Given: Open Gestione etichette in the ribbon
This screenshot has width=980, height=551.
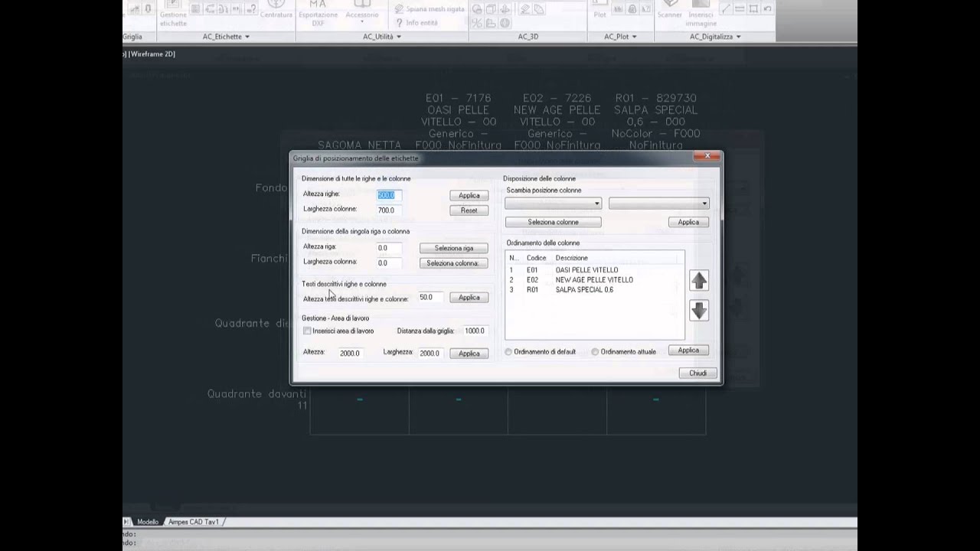Looking at the screenshot, I should click(173, 15).
